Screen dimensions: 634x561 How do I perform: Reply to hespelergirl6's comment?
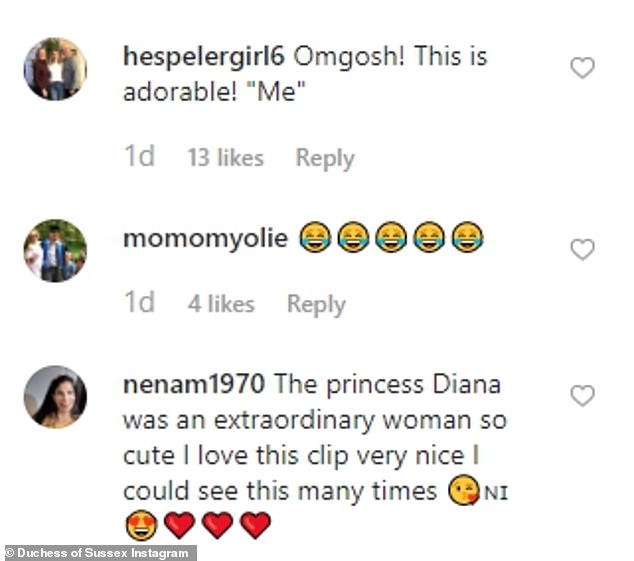[x=324, y=158]
